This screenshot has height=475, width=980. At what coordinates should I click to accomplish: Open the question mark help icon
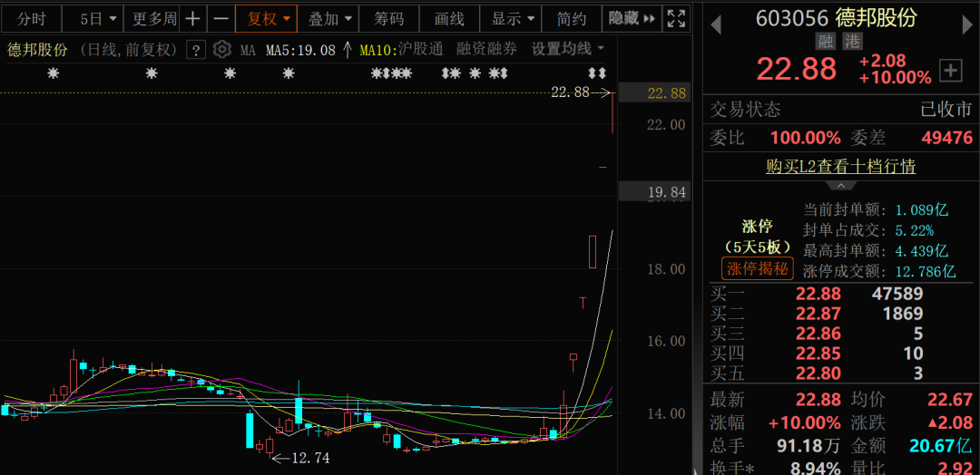195,50
